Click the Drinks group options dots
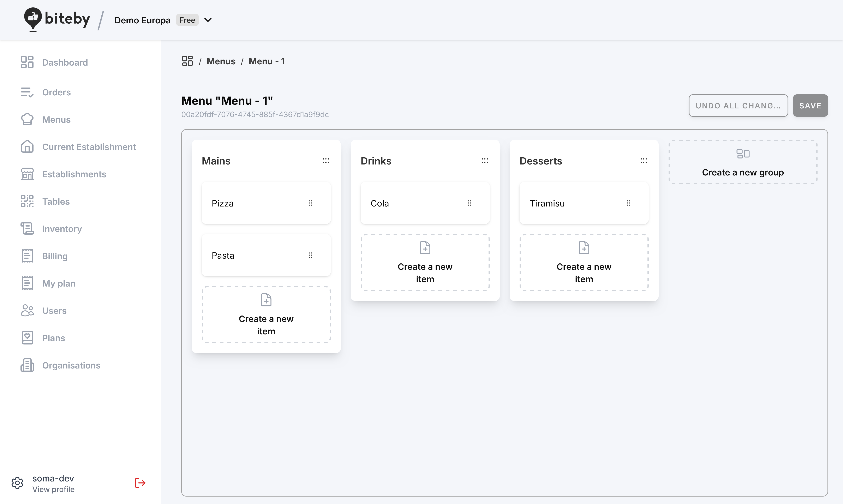Image resolution: width=843 pixels, height=504 pixels. coord(485,161)
